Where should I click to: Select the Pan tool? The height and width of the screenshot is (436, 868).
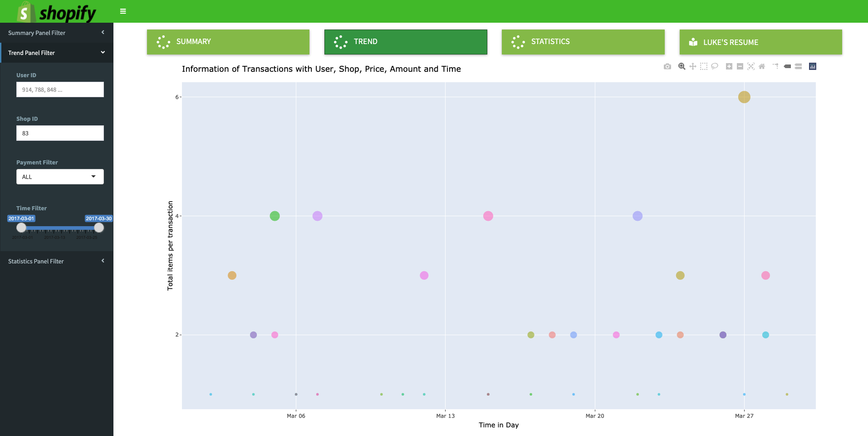[693, 66]
